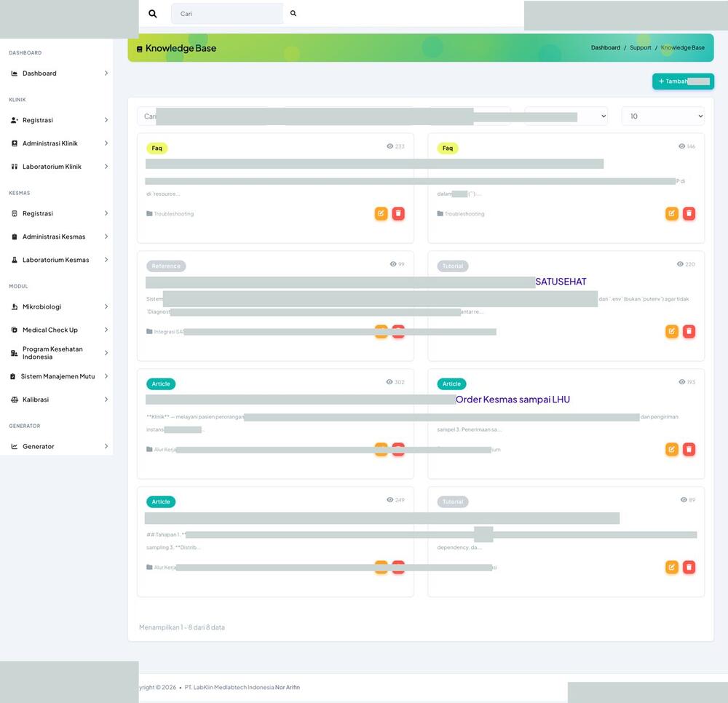Expand Kalibrasi chevron

[x=106, y=400]
